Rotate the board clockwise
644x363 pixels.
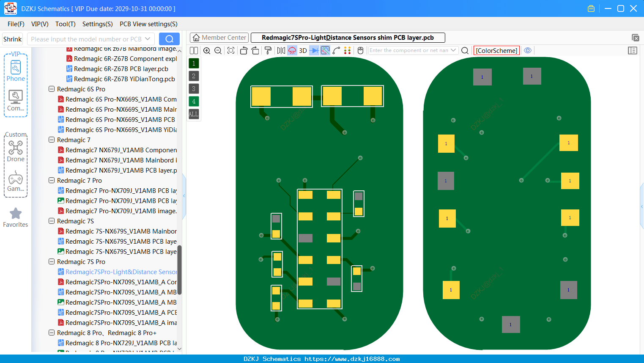tap(255, 50)
